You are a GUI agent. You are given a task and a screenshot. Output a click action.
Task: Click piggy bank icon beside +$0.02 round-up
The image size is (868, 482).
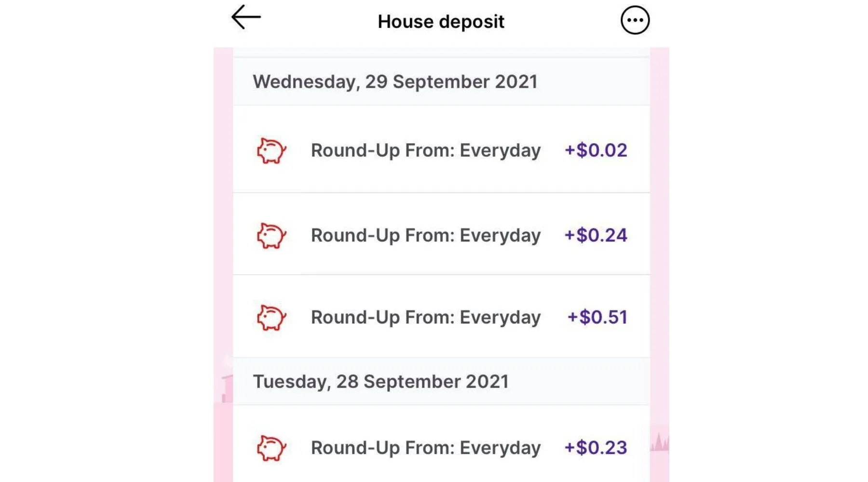coord(271,151)
